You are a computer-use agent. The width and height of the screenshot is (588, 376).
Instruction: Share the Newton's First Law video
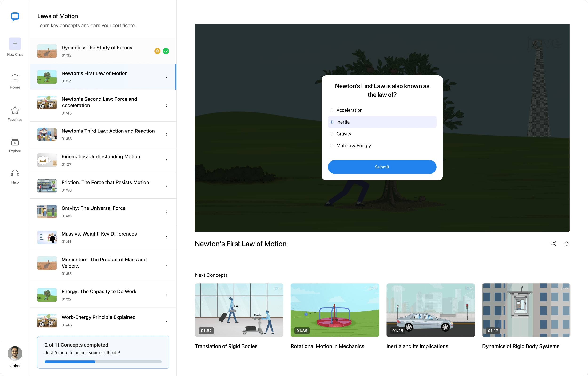[553, 244]
